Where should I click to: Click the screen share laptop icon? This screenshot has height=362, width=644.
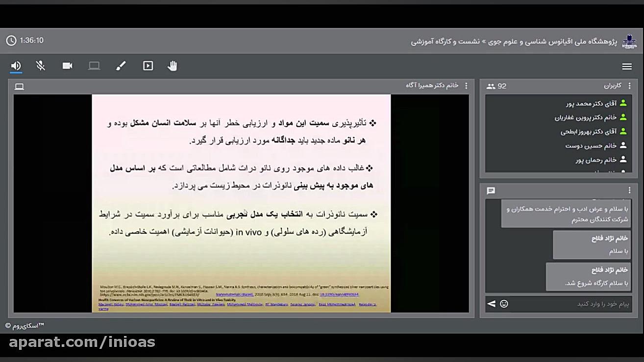[94, 66]
